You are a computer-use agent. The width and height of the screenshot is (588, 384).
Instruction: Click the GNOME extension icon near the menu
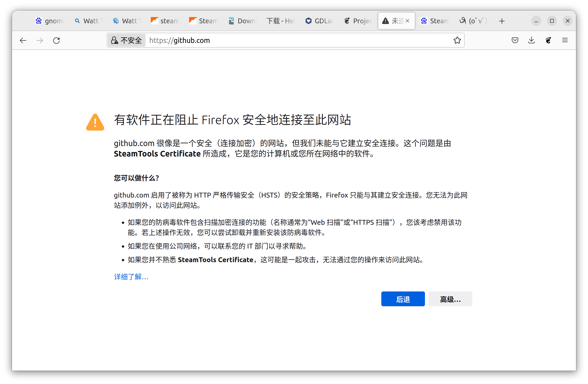(x=548, y=40)
